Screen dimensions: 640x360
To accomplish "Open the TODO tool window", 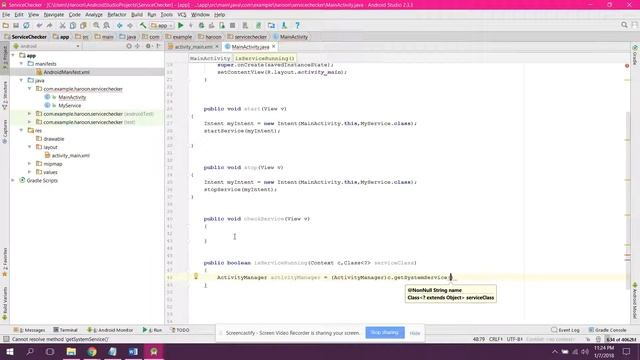I will 180,330.
